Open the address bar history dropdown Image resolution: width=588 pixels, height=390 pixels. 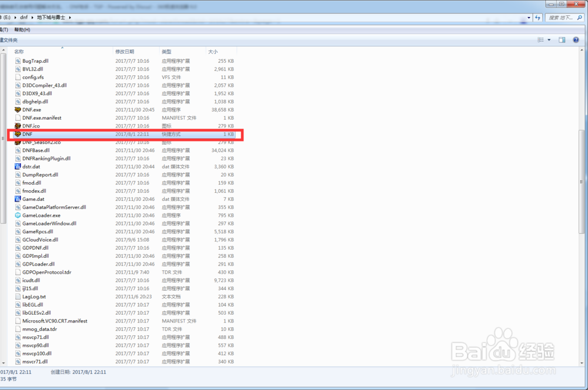[529, 18]
